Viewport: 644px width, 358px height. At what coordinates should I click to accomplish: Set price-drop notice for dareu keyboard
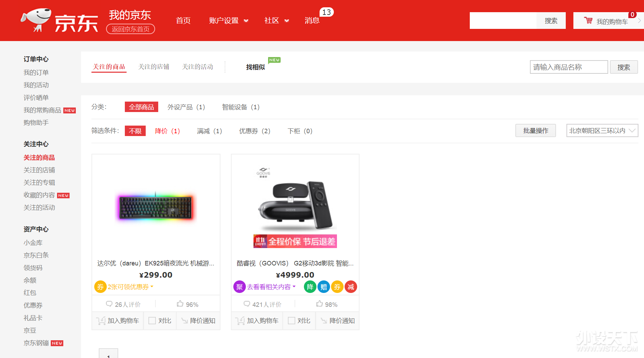pyautogui.click(x=199, y=321)
